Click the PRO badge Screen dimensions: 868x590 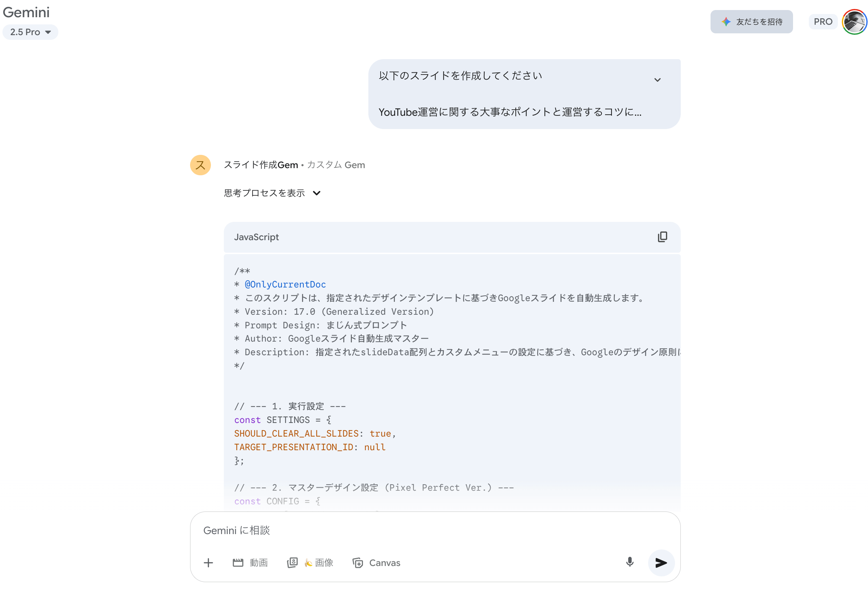(823, 21)
